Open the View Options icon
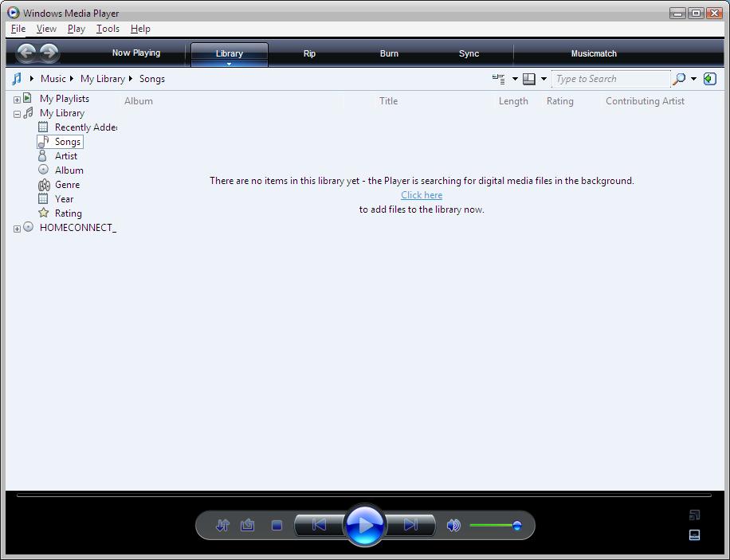The width and height of the screenshot is (730, 560). coord(499,79)
